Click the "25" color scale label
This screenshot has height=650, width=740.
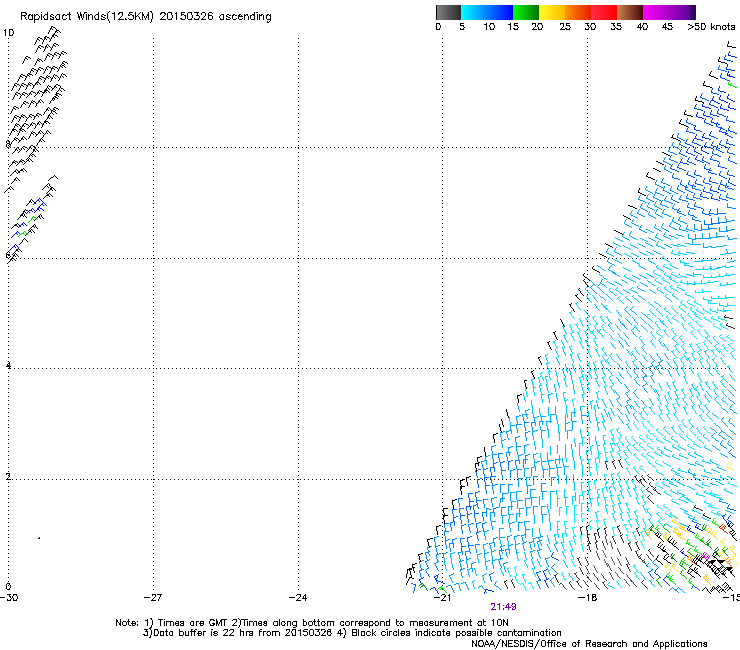tap(565, 27)
